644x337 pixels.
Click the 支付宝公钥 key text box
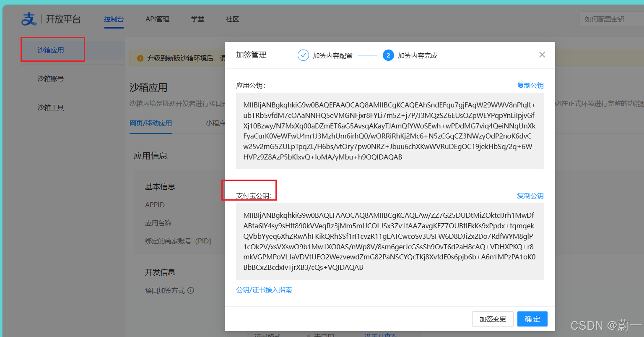pyautogui.click(x=390, y=241)
